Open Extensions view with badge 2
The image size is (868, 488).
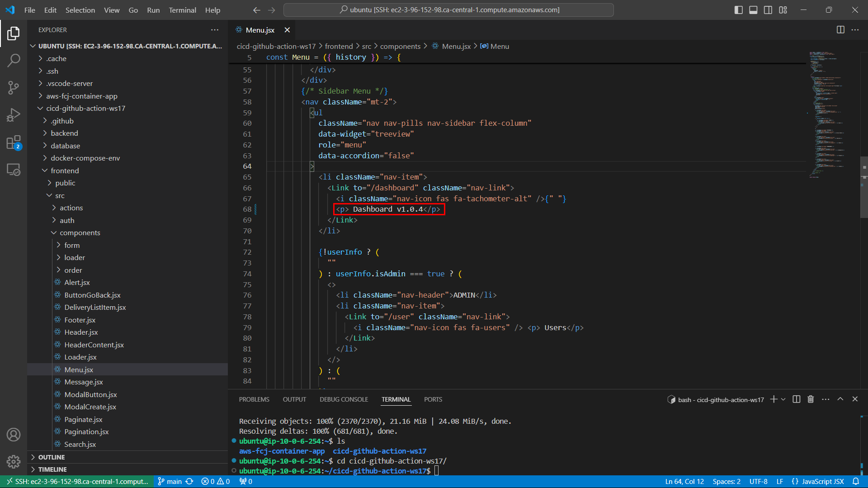click(x=14, y=143)
